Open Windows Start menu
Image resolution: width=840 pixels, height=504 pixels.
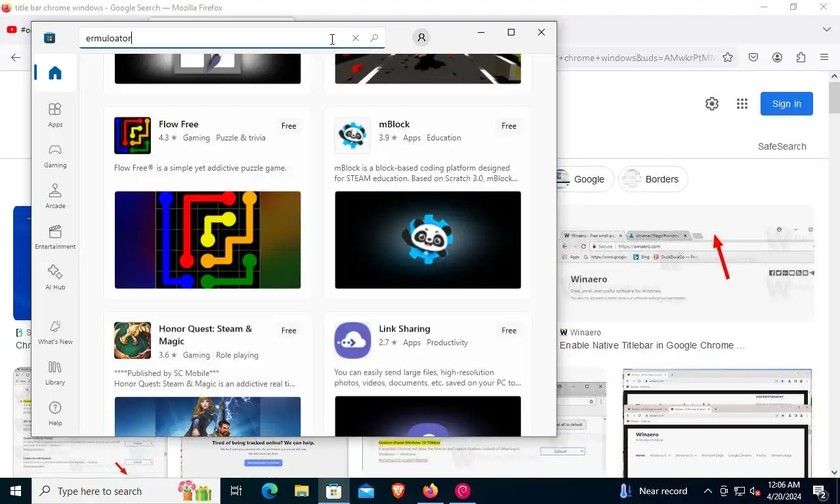[16, 491]
